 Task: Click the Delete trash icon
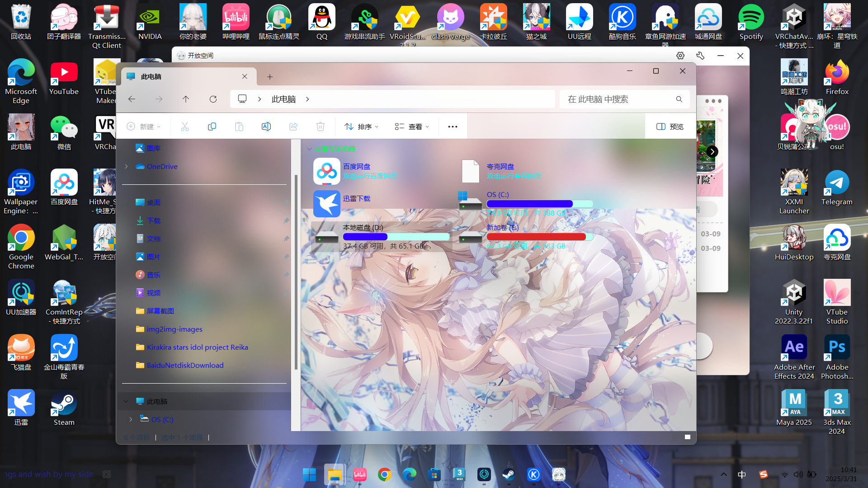coord(321,127)
